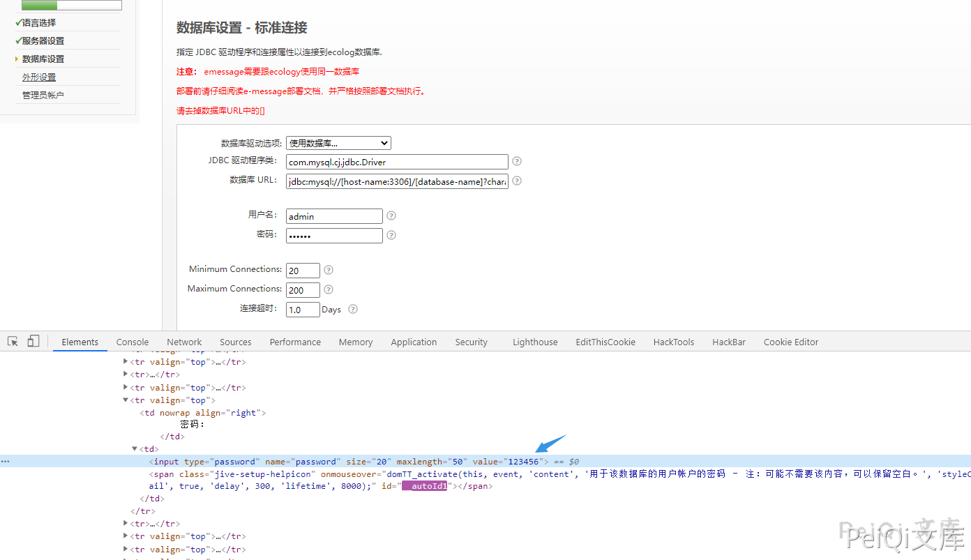Toggle the device toolbar icon in DevTools
The height and width of the screenshot is (560, 971).
click(33, 341)
